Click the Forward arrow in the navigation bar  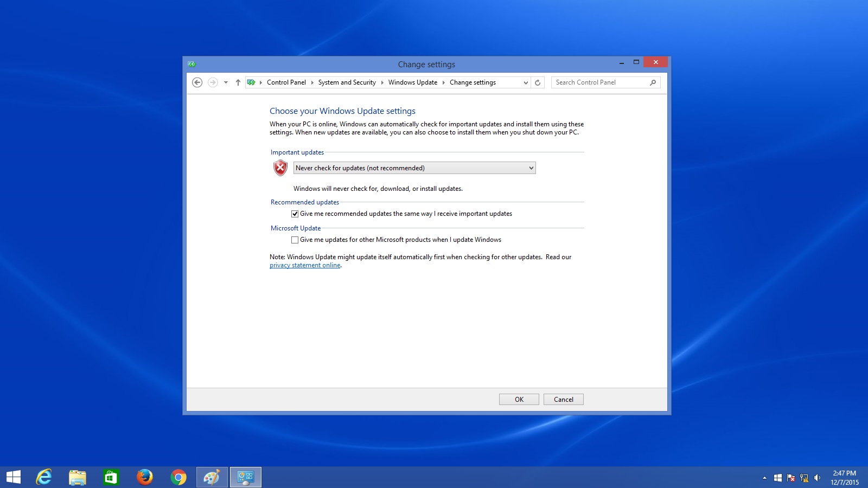pyautogui.click(x=213, y=82)
